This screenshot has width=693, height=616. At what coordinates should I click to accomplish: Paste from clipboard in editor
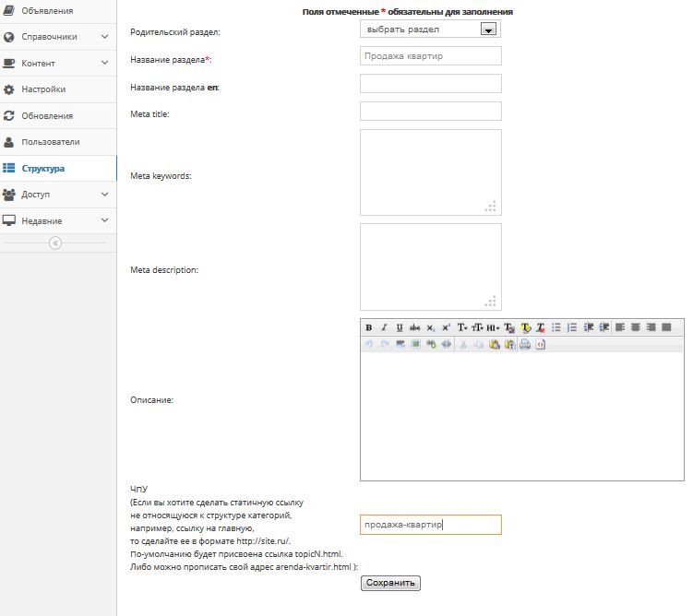tap(494, 345)
